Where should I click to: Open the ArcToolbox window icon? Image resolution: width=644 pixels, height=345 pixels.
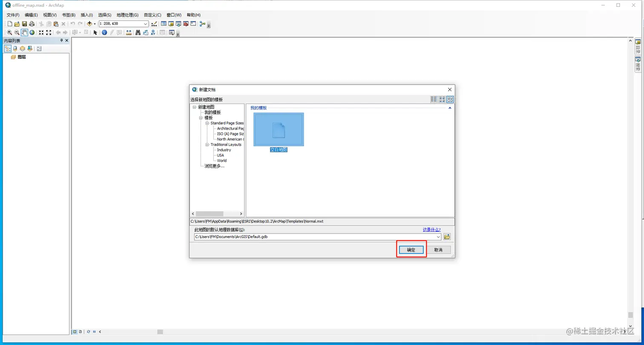[x=186, y=24]
